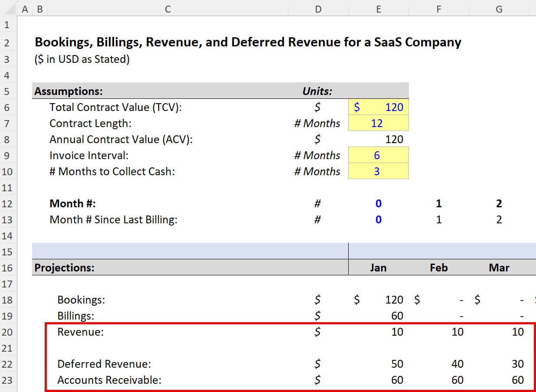Click row header 20
This screenshot has height=392, width=536.
pos(7,332)
